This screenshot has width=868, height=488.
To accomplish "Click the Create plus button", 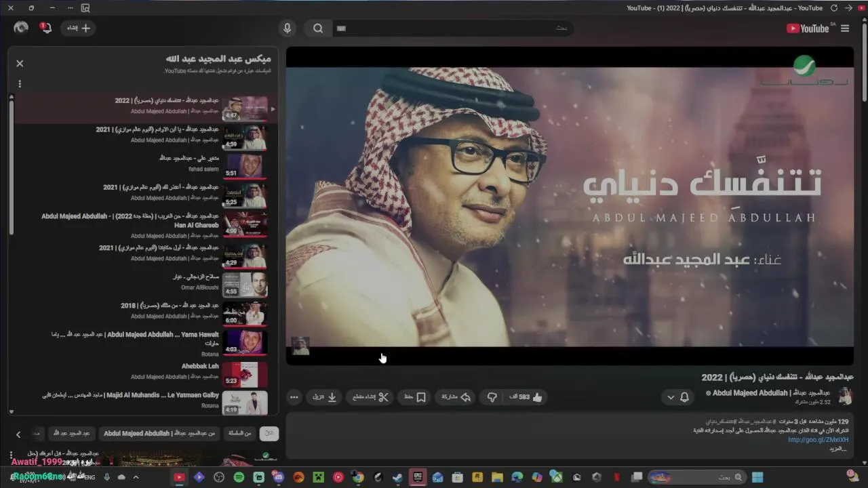I will 78,28.
